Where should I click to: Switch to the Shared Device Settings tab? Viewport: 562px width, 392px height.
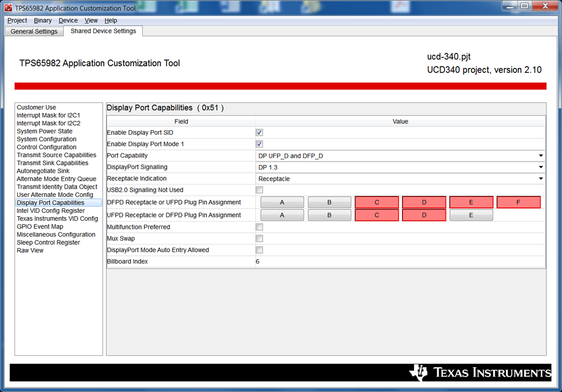[103, 31]
